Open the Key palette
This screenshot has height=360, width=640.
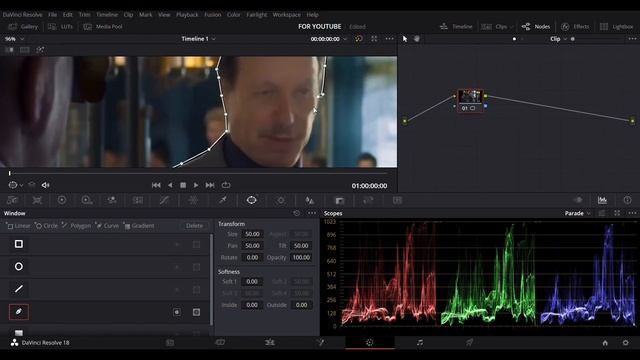pos(339,200)
